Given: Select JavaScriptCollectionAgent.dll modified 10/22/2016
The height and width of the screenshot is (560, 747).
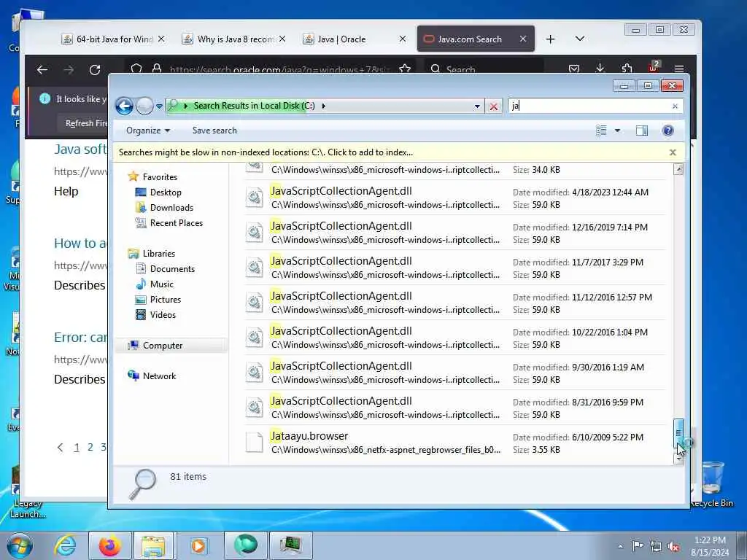Looking at the screenshot, I should (455, 338).
